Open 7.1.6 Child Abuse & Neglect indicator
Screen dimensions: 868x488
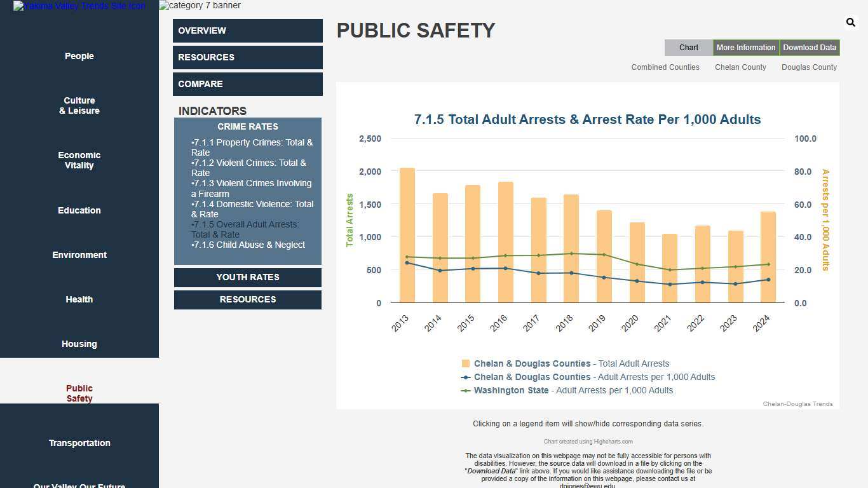249,245
